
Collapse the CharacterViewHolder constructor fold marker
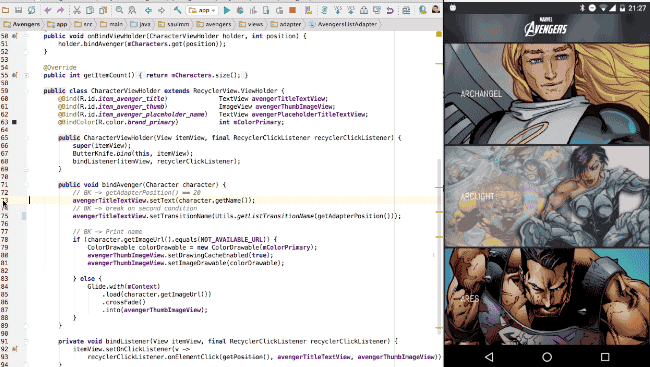coord(26,138)
